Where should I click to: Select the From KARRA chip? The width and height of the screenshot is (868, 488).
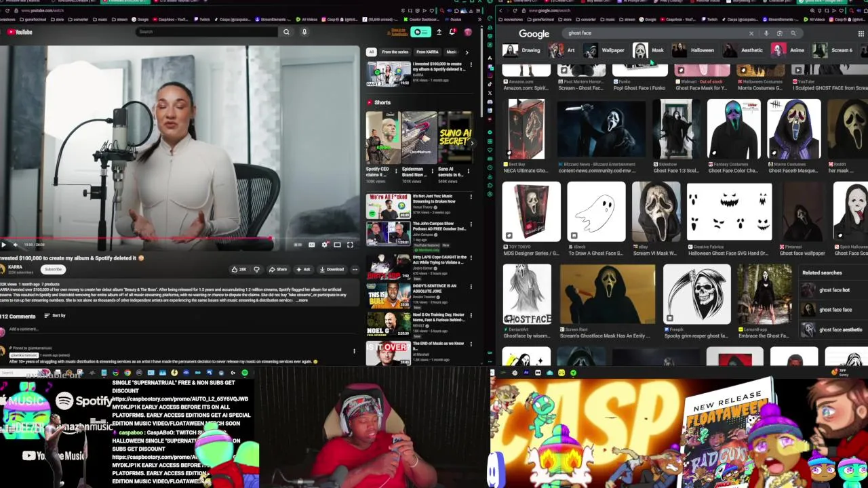[427, 52]
